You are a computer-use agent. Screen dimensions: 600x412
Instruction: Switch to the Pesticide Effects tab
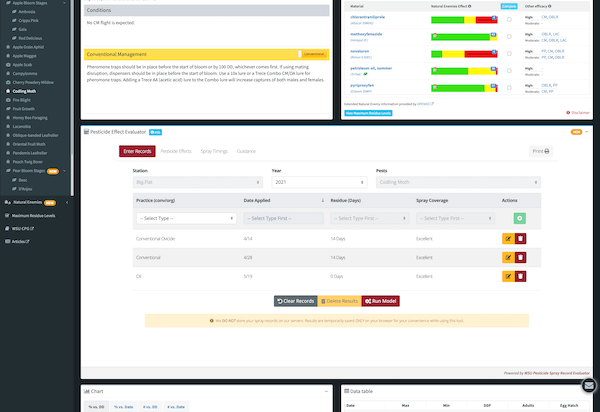(x=176, y=151)
